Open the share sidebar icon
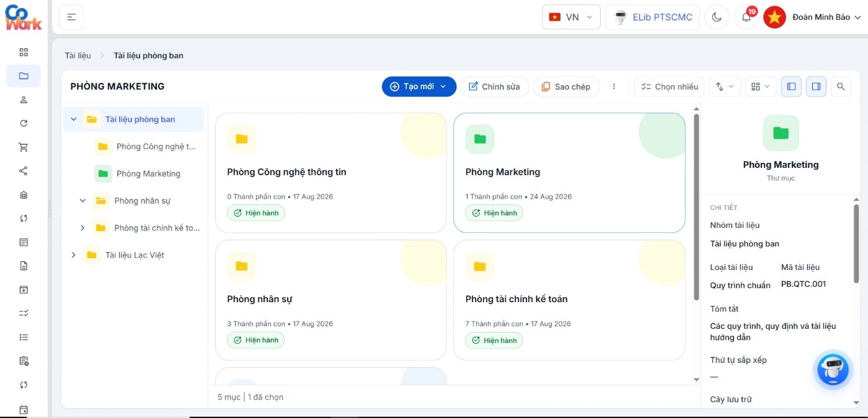 24,171
